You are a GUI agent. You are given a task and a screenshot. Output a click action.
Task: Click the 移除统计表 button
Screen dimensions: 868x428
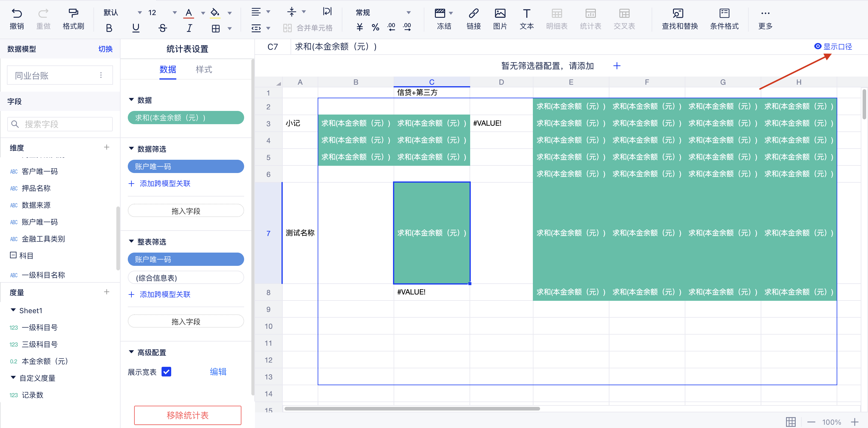187,415
